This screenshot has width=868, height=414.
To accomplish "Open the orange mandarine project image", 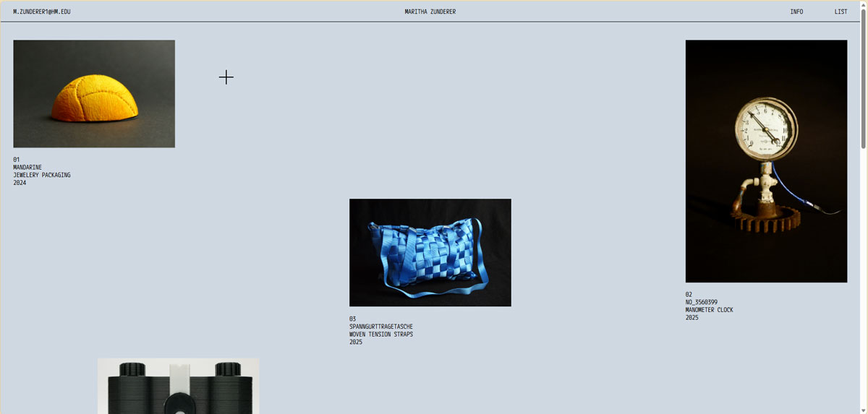I will 94,94.
